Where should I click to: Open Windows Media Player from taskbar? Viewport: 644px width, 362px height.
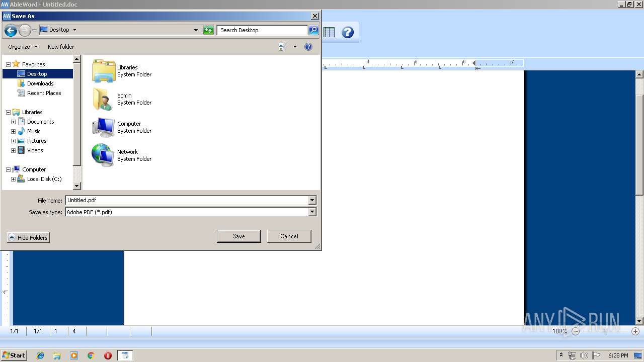coord(74,355)
